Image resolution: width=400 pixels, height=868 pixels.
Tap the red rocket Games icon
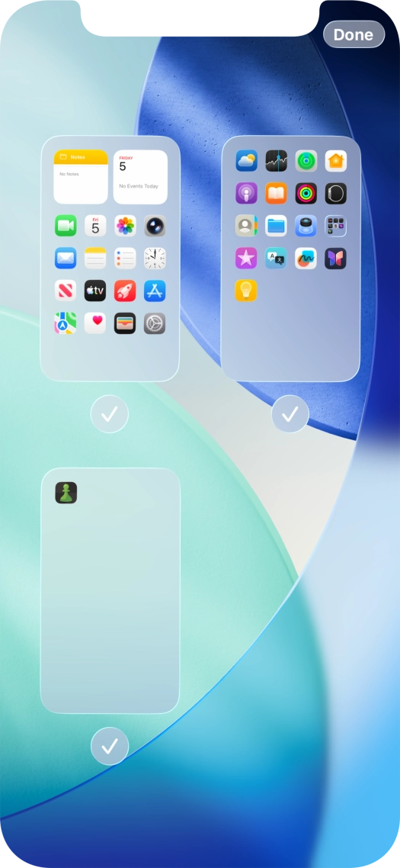click(125, 291)
